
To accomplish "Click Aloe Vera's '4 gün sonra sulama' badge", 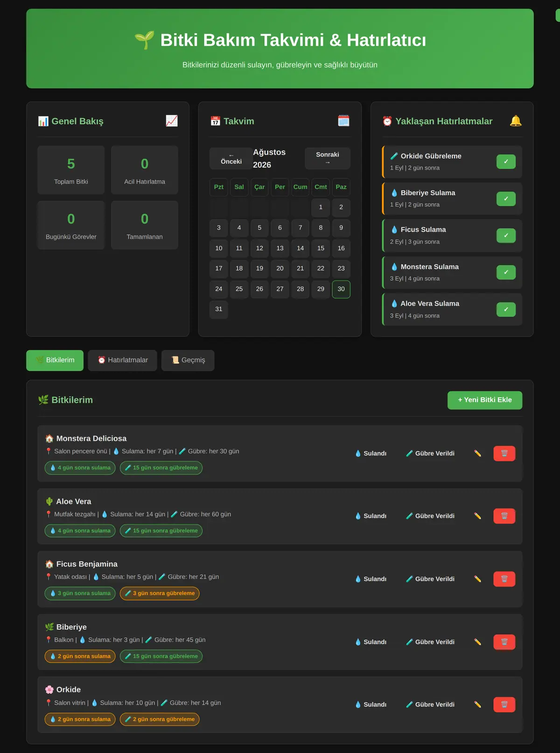I will [80, 531].
